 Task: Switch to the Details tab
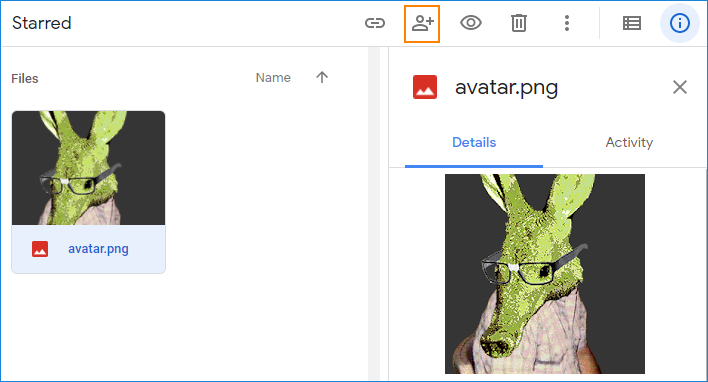[474, 143]
